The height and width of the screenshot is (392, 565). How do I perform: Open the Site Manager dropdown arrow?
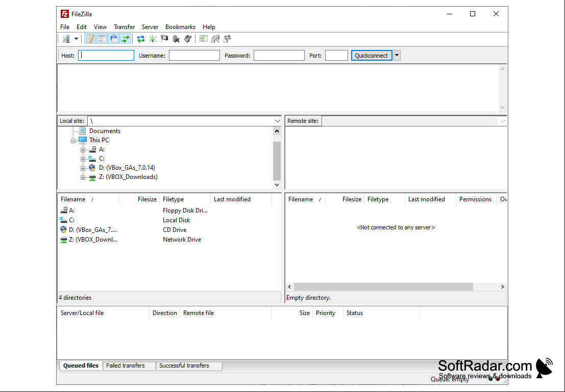[x=76, y=39]
